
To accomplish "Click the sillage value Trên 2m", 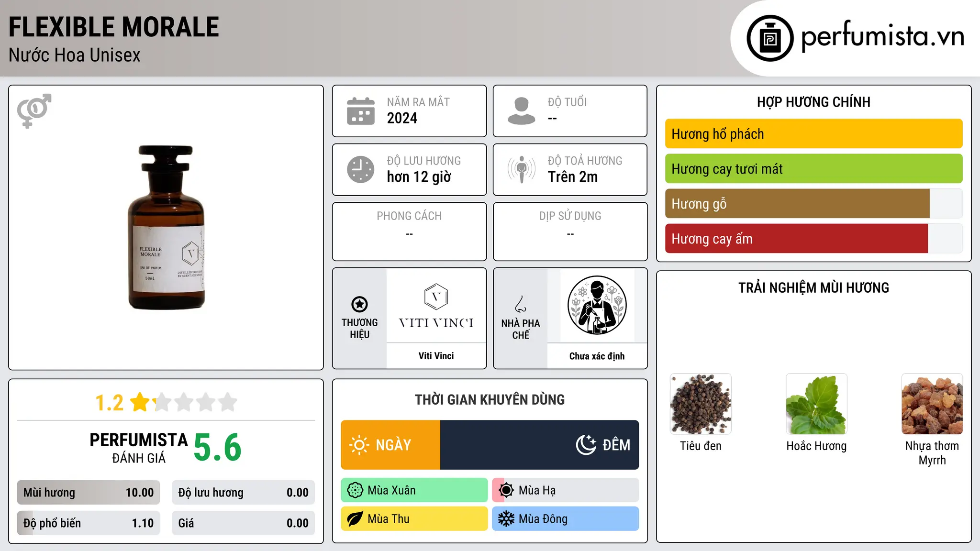I will pyautogui.click(x=573, y=177).
